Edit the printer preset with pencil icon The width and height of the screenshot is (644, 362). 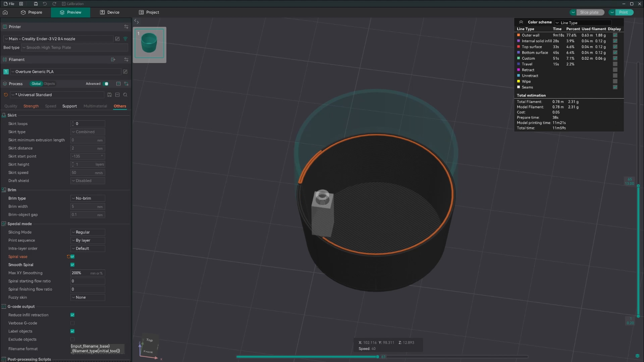click(117, 39)
